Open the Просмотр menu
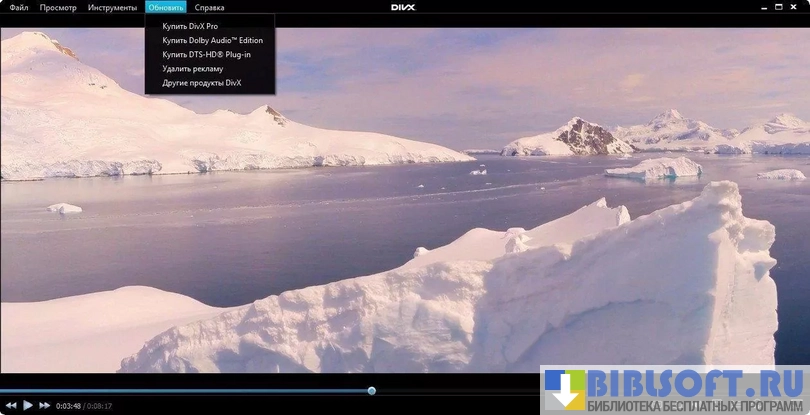The image size is (810, 415). 58,7
